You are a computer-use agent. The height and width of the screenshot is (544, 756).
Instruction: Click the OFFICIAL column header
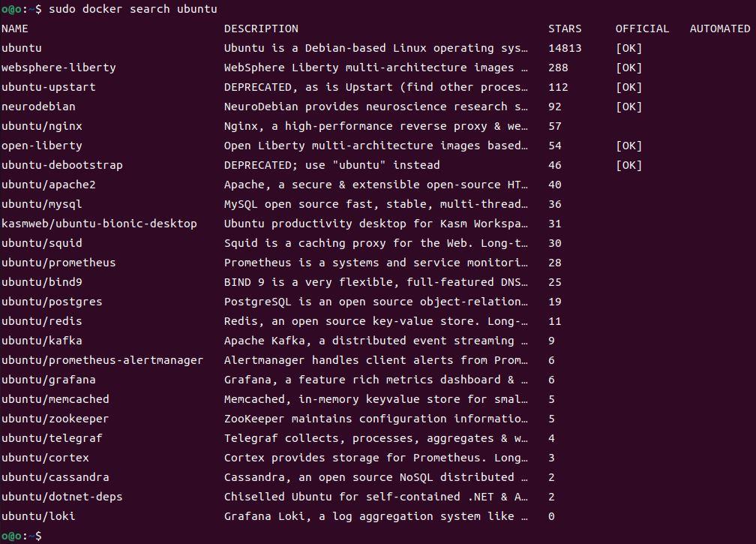coord(642,29)
